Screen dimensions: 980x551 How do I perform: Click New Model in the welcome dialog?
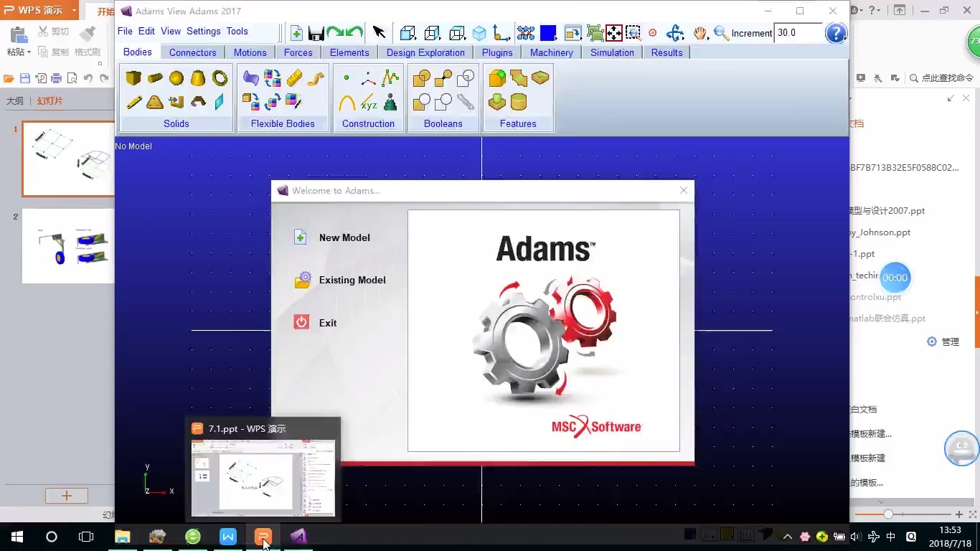point(332,237)
